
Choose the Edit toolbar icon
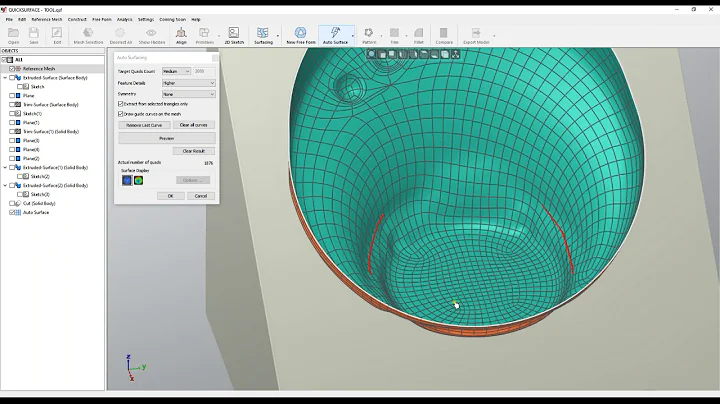(57, 35)
